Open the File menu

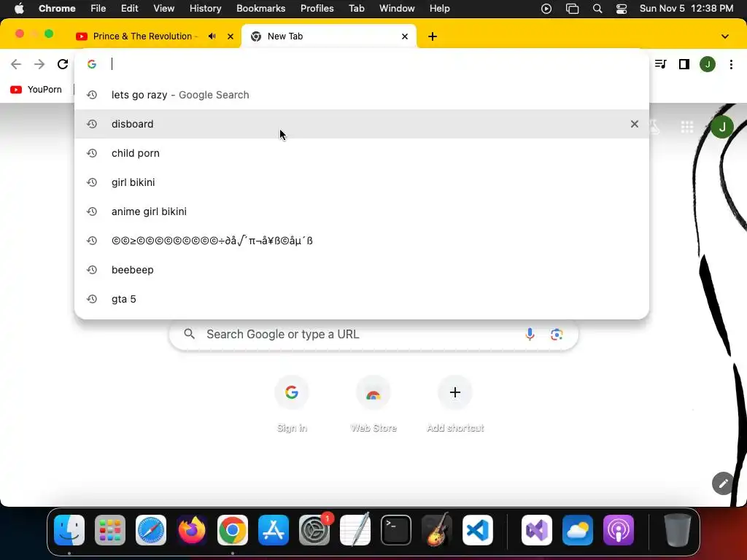98,8
